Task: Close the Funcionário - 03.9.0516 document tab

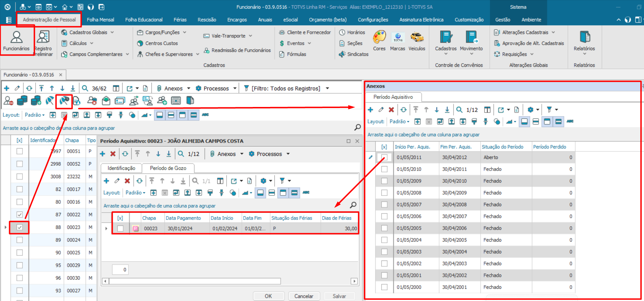Action: [61, 75]
